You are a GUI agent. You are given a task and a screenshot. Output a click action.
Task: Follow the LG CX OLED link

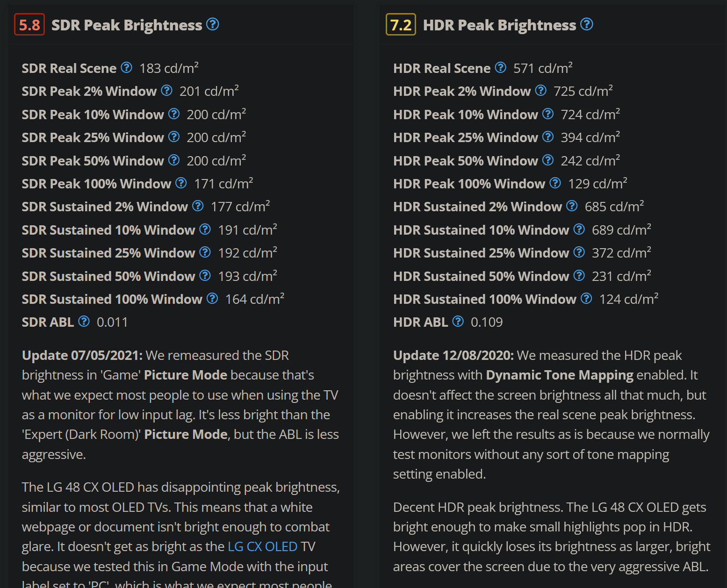point(263,546)
